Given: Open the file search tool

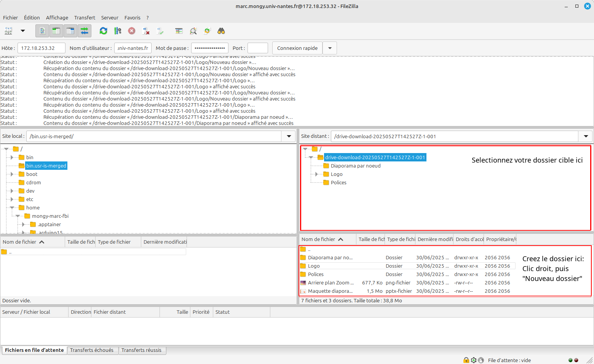Looking at the screenshot, I should point(193,31).
